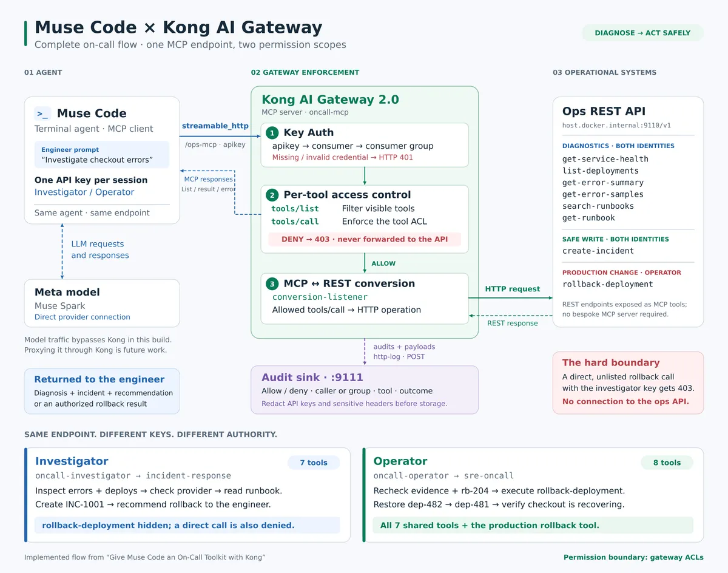This screenshot has height=573, width=728.
Task: Click the 'REST response' arrow label
Action: click(513, 323)
